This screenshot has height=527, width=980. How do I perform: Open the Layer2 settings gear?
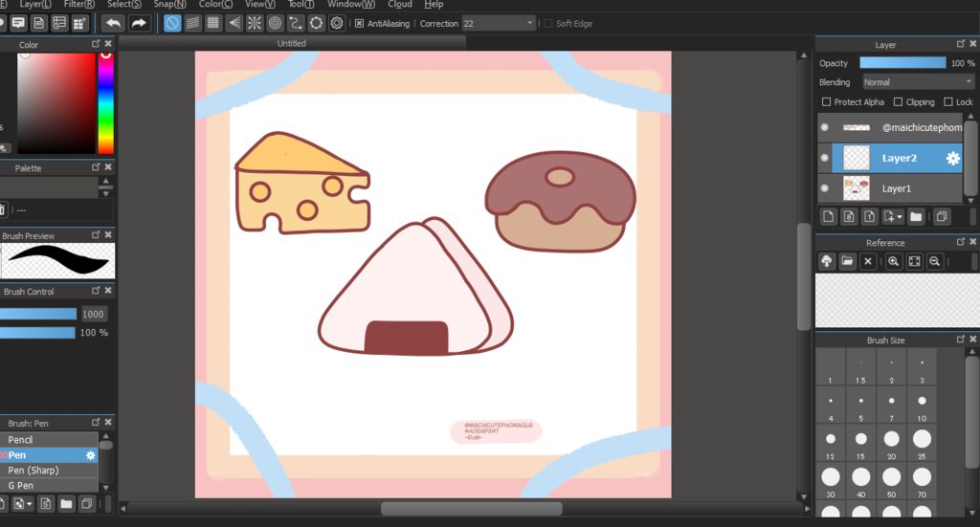952,158
